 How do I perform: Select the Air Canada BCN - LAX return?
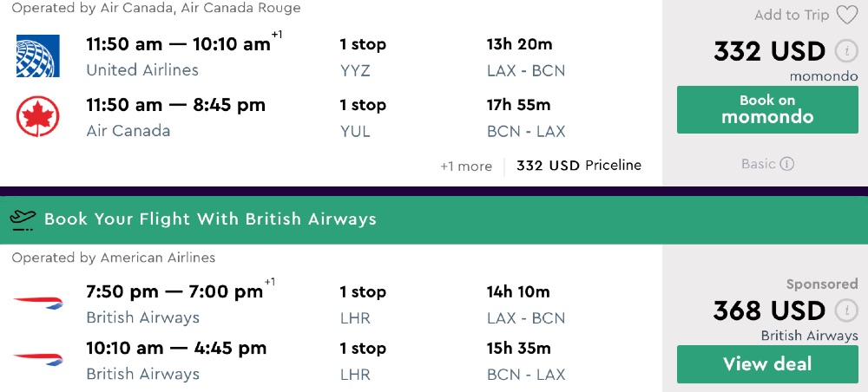tap(526, 131)
